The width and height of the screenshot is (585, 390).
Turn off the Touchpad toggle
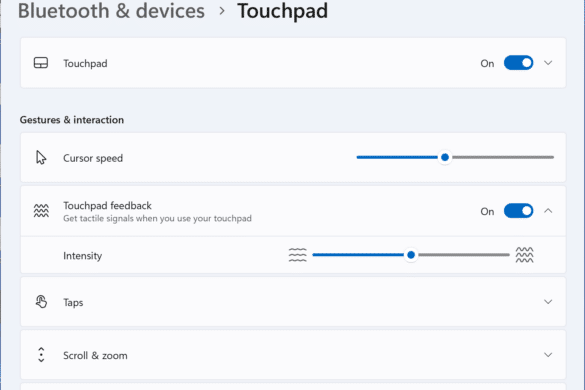click(x=518, y=63)
